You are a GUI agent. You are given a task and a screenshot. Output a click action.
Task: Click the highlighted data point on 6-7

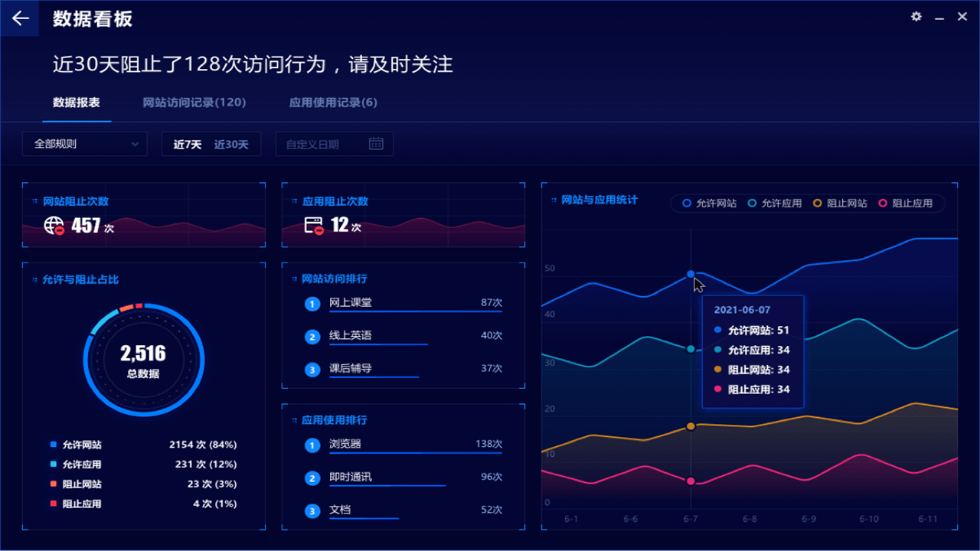pyautogui.click(x=691, y=273)
